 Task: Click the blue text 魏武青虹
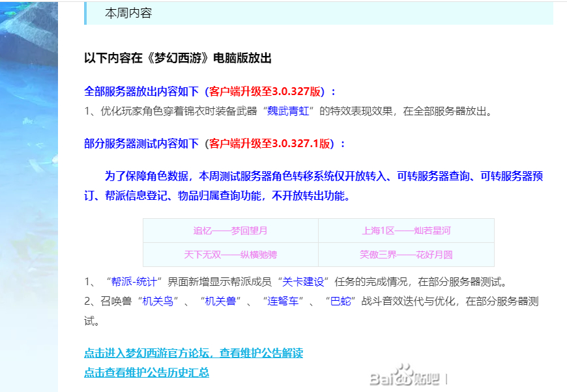pos(288,111)
